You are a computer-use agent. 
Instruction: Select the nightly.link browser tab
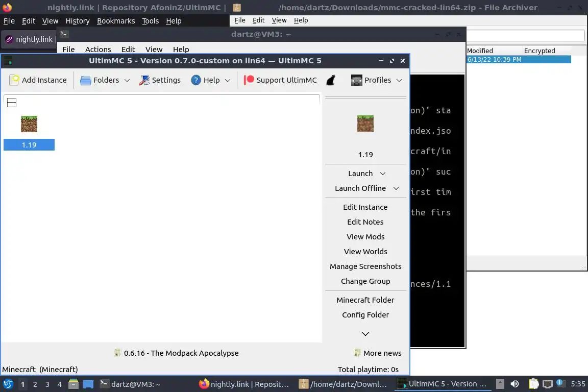[30, 39]
